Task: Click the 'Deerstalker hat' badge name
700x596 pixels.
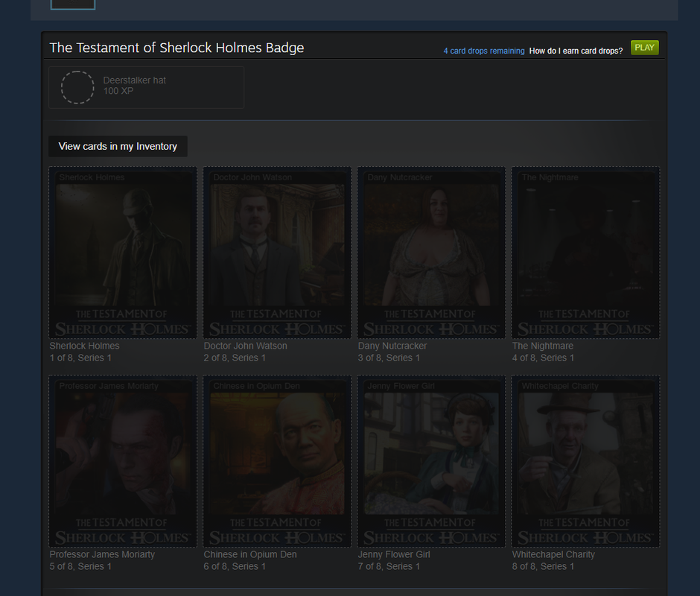Action: tap(134, 80)
